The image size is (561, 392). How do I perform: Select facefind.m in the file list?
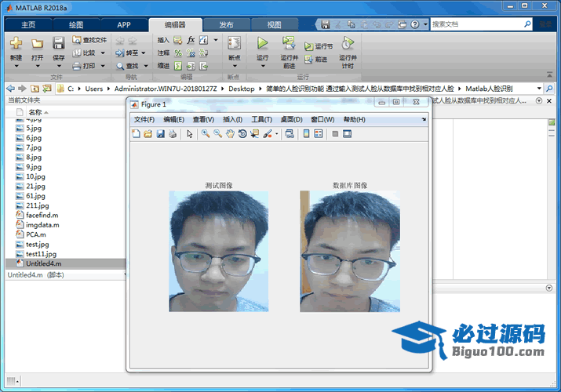coord(42,215)
